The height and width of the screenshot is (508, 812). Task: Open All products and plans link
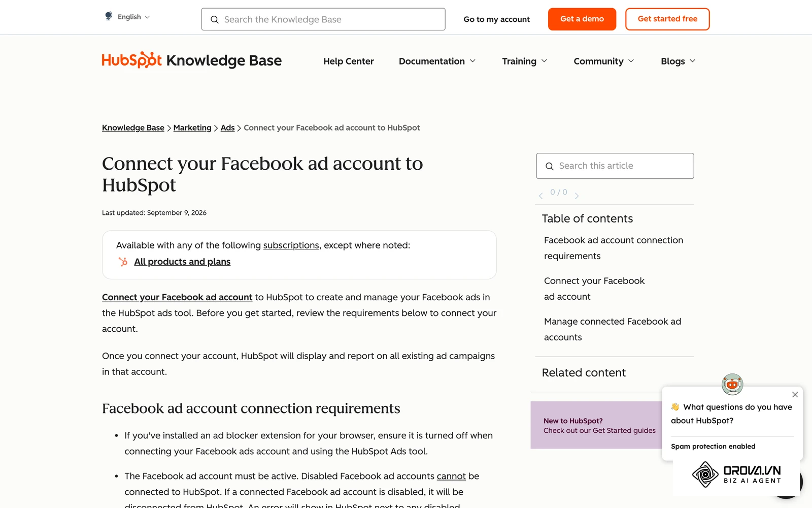click(182, 262)
